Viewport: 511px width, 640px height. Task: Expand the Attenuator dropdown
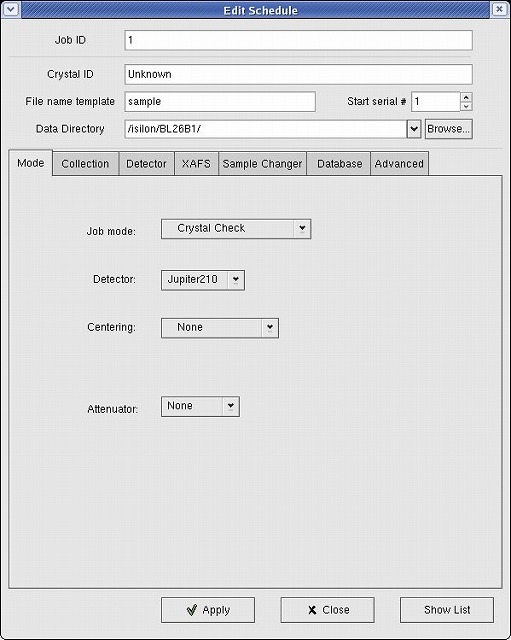point(200,406)
